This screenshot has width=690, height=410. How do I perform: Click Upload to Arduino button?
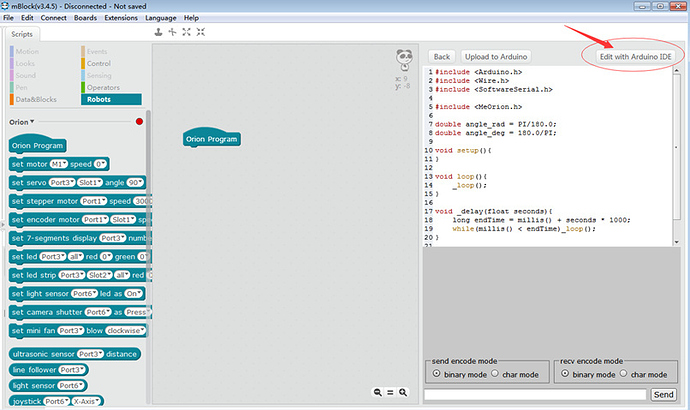[496, 56]
